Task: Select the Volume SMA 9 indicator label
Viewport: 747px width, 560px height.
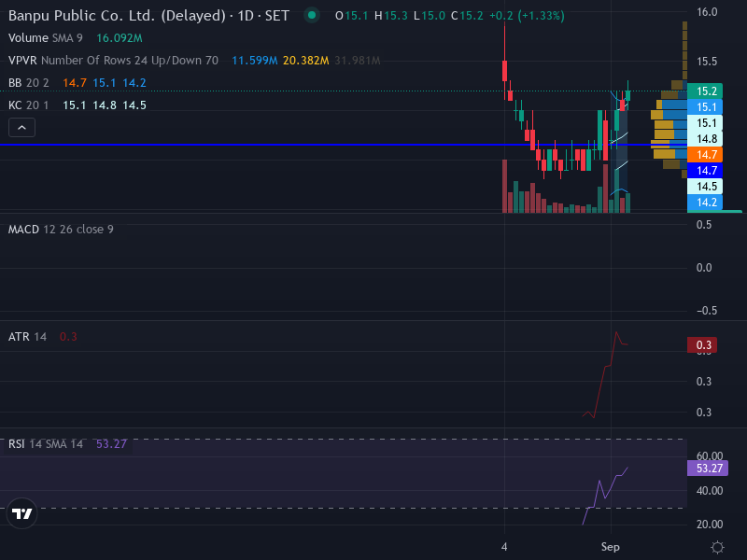Action: pos(45,38)
